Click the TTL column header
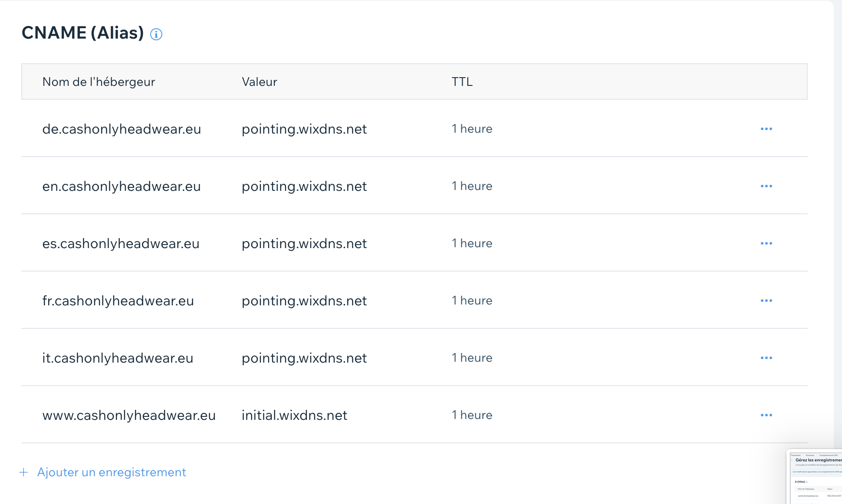 (462, 82)
